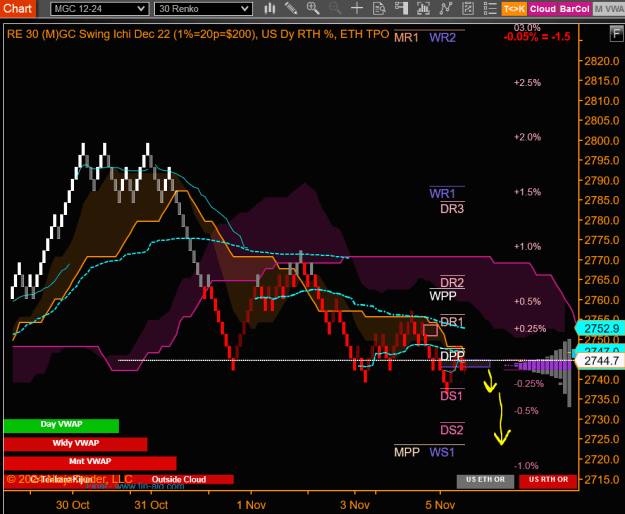Select the crosshair cursor icon

(x=357, y=8)
